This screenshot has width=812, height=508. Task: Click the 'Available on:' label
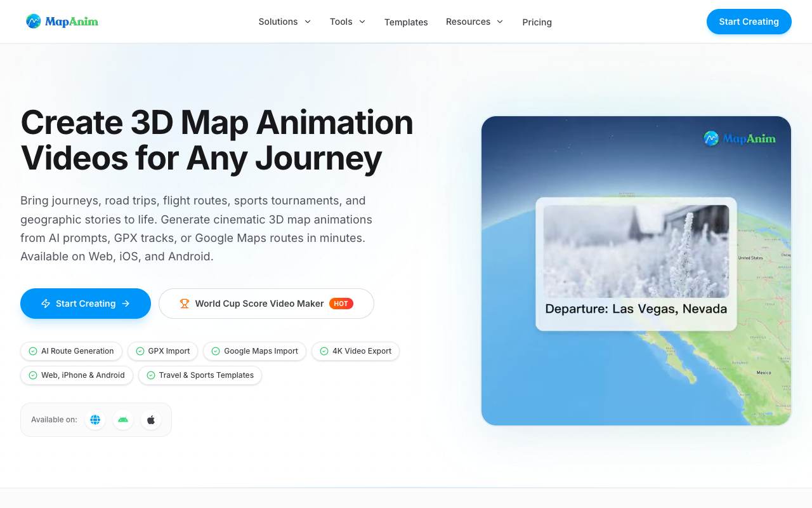tap(54, 420)
